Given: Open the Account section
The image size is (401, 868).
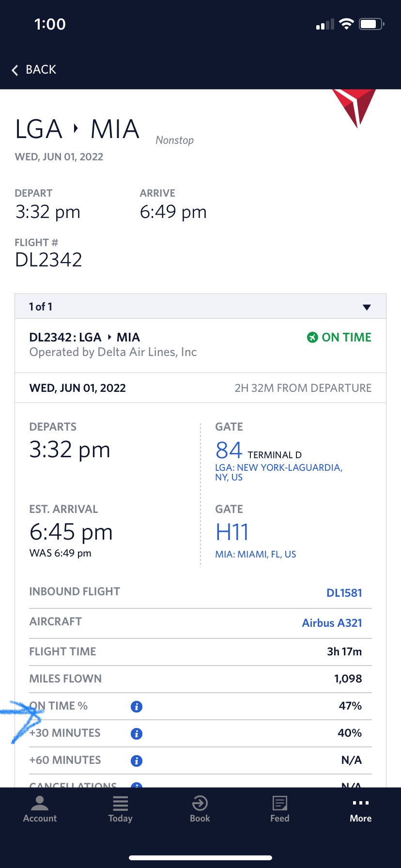Looking at the screenshot, I should (x=39, y=809).
